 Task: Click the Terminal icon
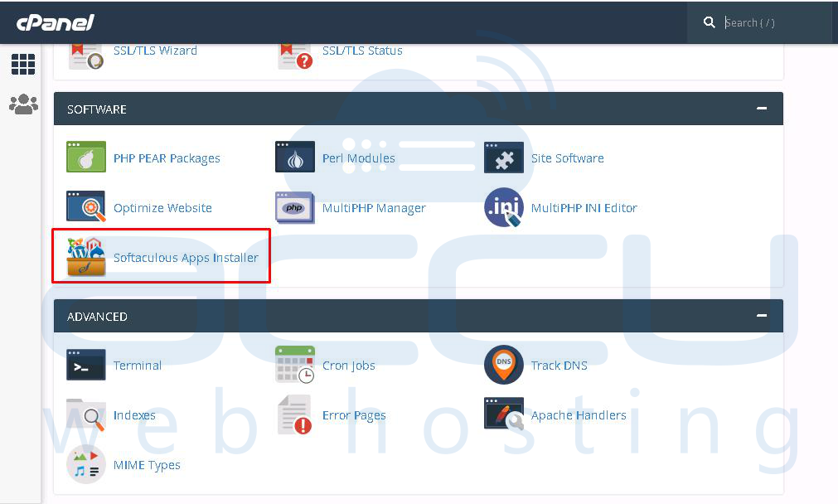click(x=86, y=365)
